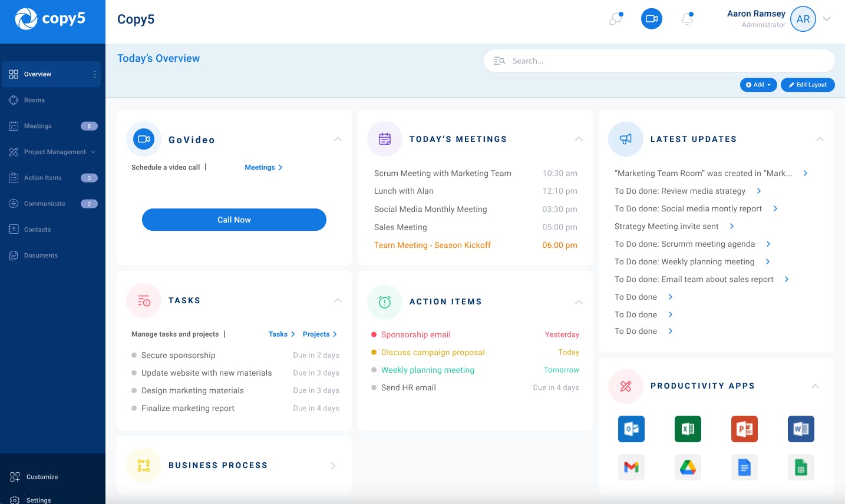The image size is (845, 504).
Task: Launch the Google Sheets app
Action: click(x=801, y=467)
